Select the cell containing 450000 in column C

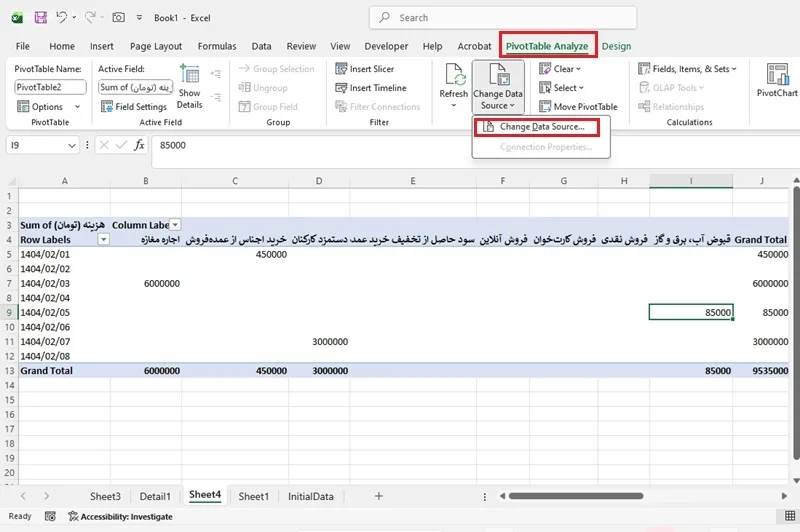click(x=235, y=255)
